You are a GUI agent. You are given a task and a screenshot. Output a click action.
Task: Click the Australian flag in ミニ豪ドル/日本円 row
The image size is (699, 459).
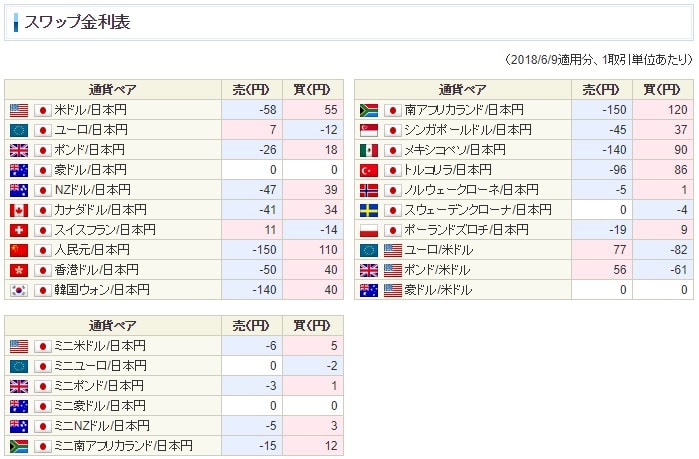pos(19,406)
